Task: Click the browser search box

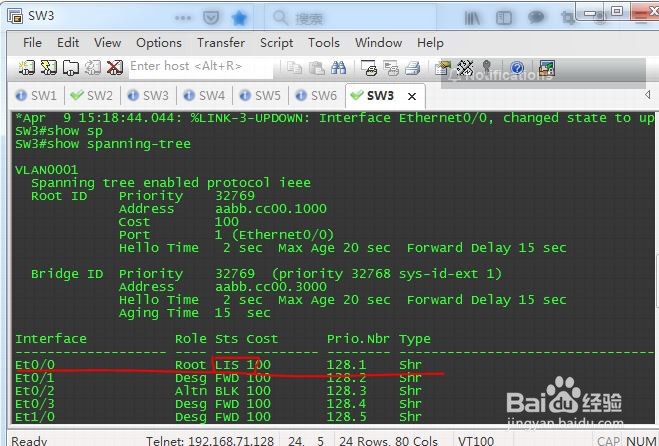Action: 351,18
